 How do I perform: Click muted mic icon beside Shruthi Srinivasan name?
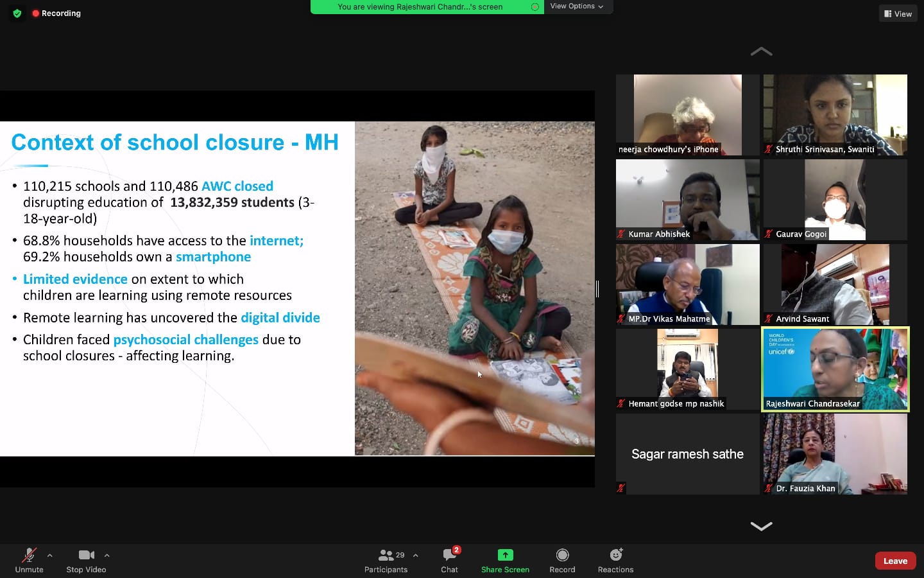(768, 149)
